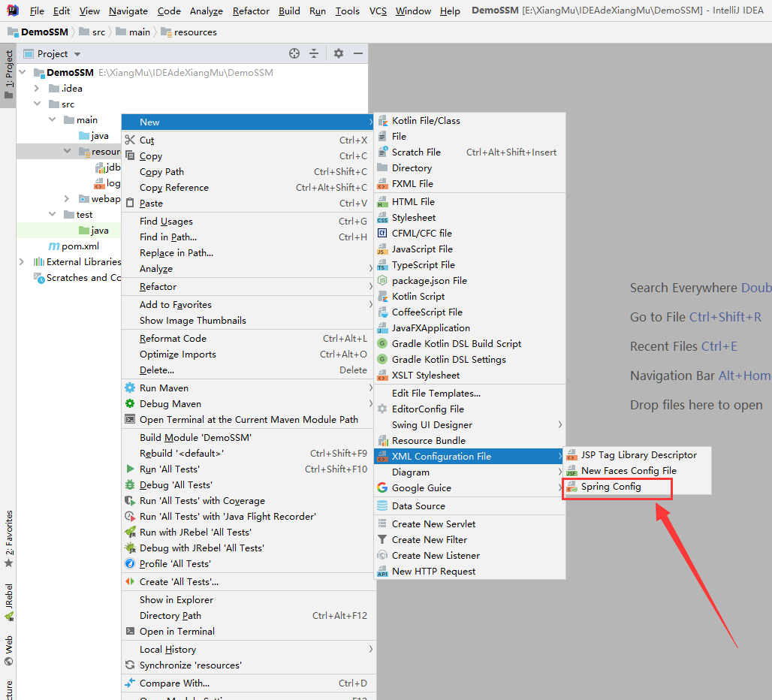
Task: Select New Faces Config File
Action: [x=637, y=471]
